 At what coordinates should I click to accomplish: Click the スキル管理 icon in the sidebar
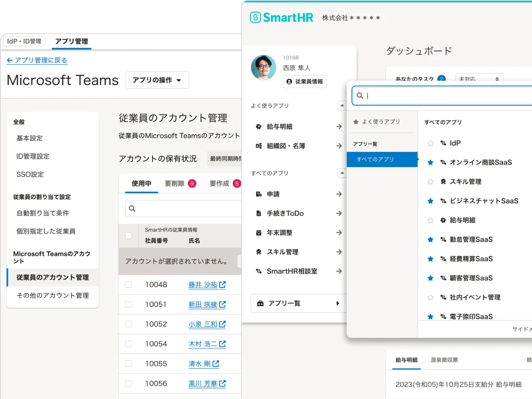coord(259,252)
